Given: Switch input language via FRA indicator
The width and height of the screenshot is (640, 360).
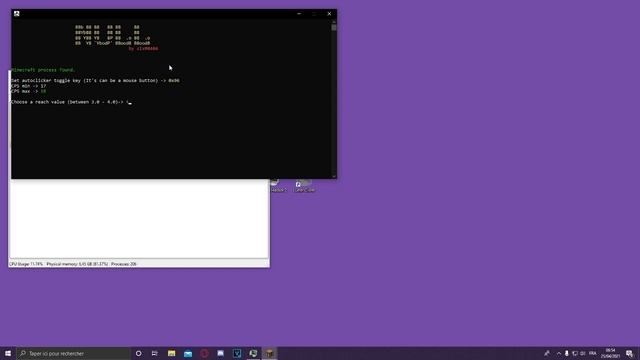Looking at the screenshot, I should click(x=593, y=353).
